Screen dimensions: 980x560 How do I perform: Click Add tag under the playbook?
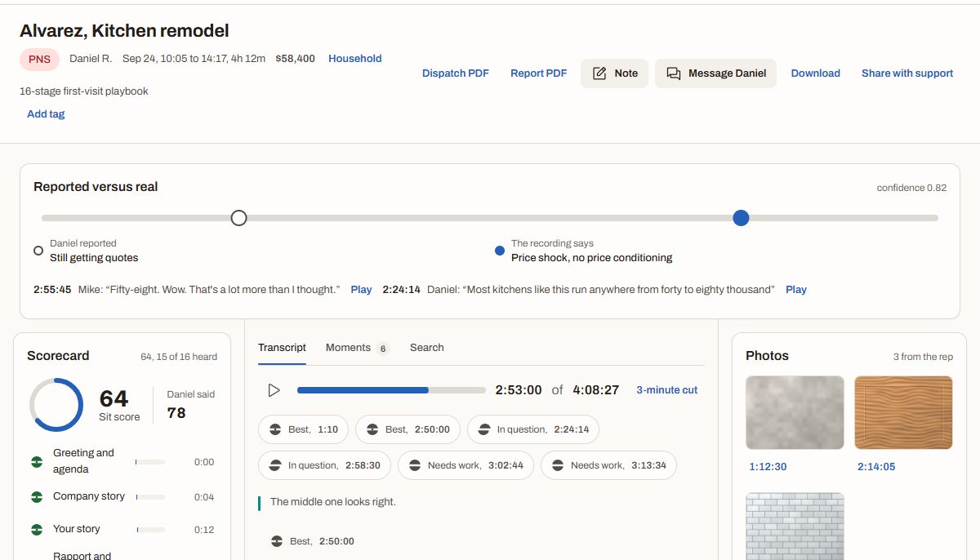click(x=46, y=114)
